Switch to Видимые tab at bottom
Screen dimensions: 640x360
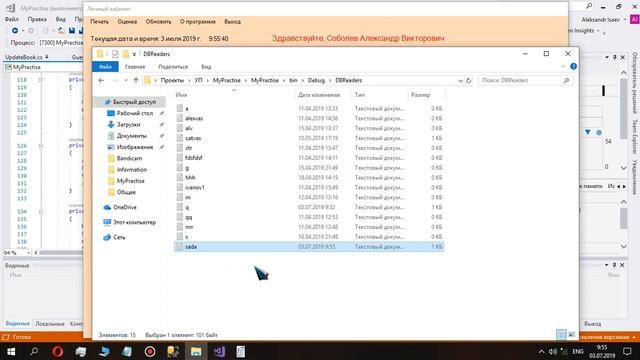[x=18, y=324]
